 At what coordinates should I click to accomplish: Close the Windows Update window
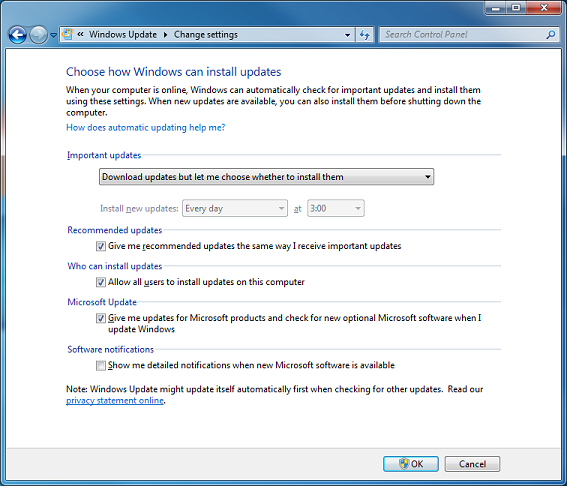click(x=543, y=8)
